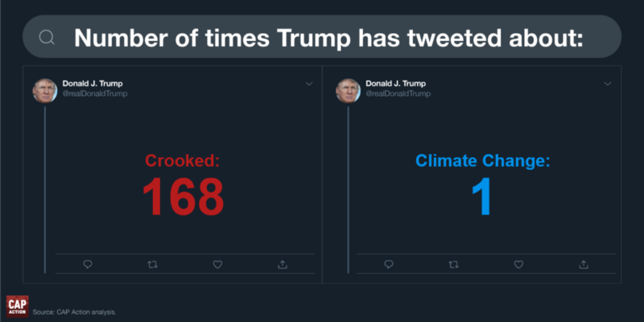Open the chevron menu on Crooked tweet
Screen dimensions: 644x322
point(309,84)
